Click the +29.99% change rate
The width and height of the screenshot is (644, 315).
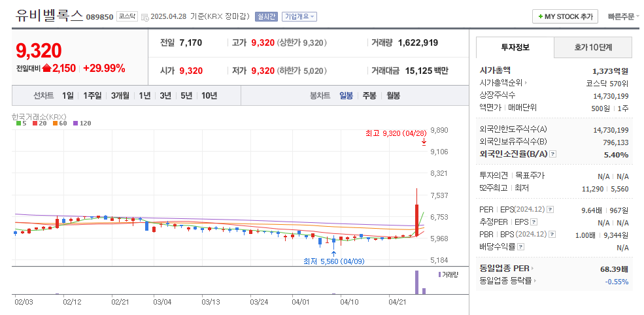point(104,69)
